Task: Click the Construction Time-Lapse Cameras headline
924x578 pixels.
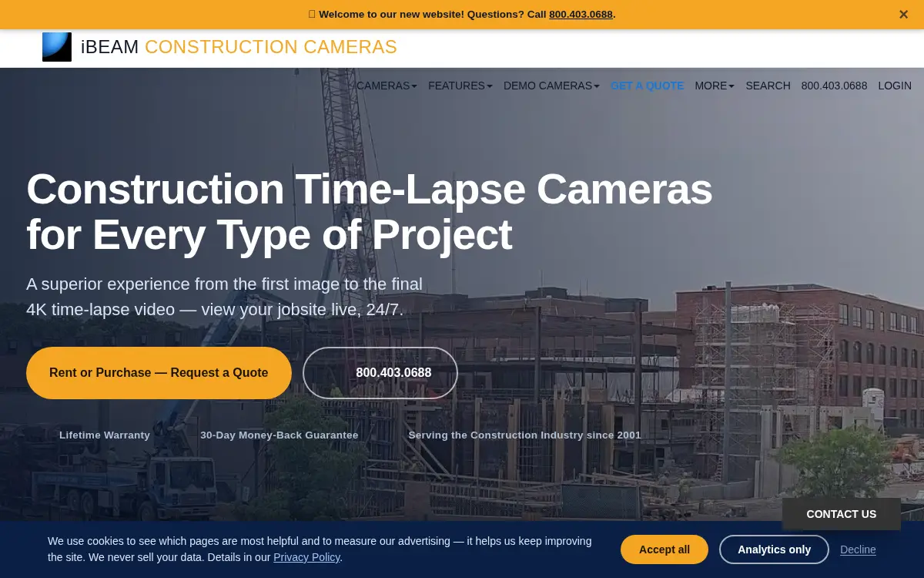Action: pos(370,212)
